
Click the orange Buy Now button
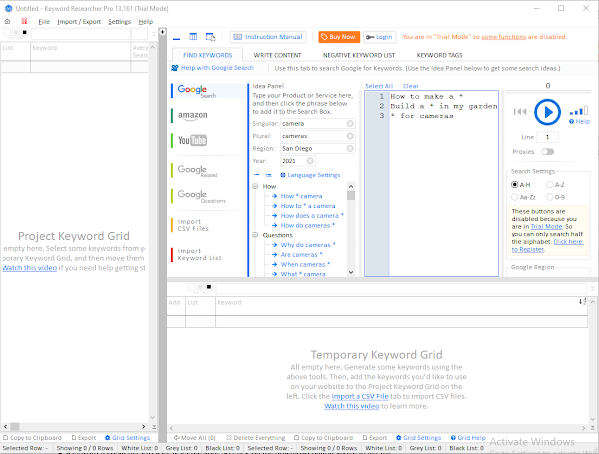coord(339,37)
